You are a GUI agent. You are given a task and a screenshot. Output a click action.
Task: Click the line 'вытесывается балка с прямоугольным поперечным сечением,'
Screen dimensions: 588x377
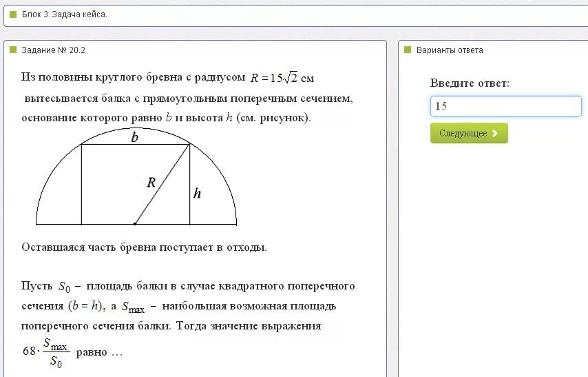[189, 99]
